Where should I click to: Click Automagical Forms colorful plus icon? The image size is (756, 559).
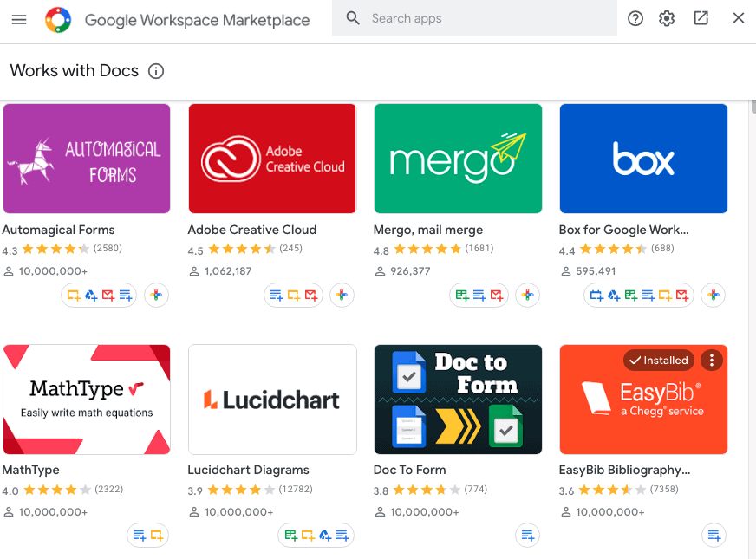coord(156,295)
